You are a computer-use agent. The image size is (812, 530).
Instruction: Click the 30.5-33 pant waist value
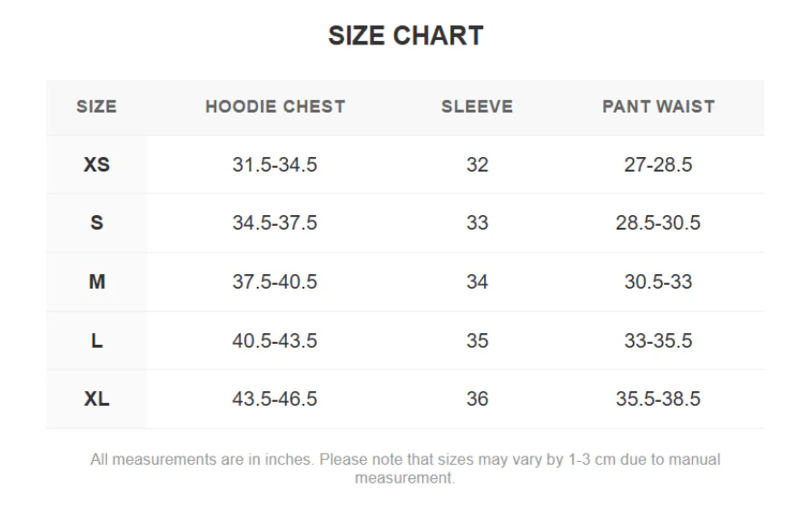coord(658,282)
